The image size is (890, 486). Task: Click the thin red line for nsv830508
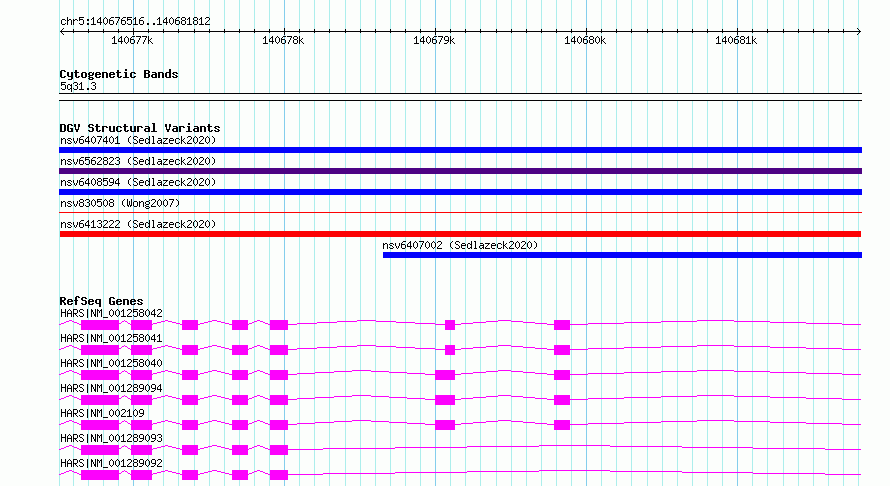(x=460, y=212)
